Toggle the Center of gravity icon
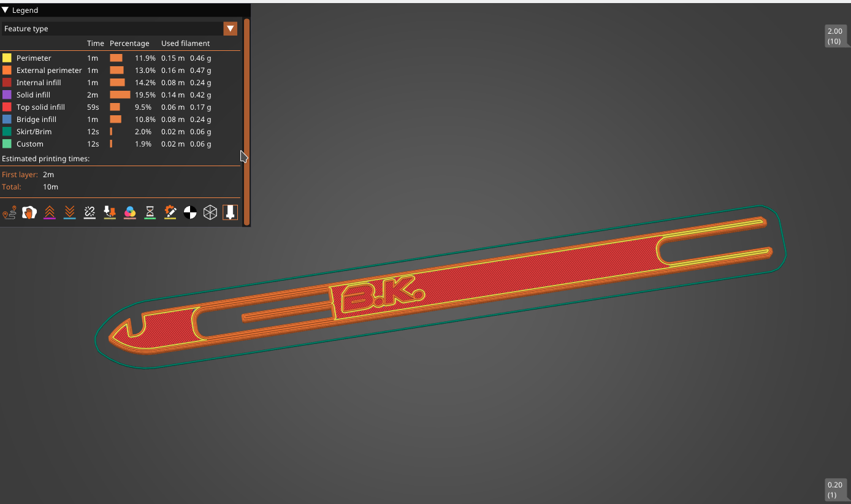This screenshot has height=504, width=851. point(190,213)
